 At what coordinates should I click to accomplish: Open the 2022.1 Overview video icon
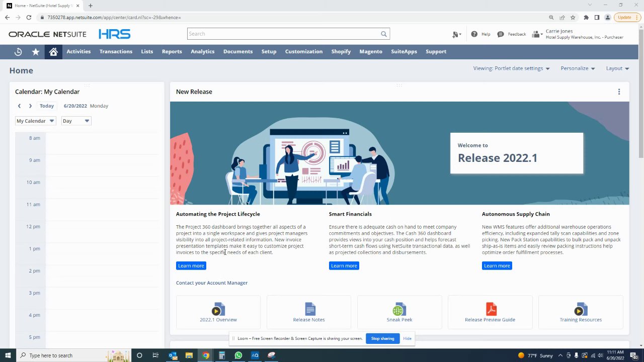click(x=218, y=309)
